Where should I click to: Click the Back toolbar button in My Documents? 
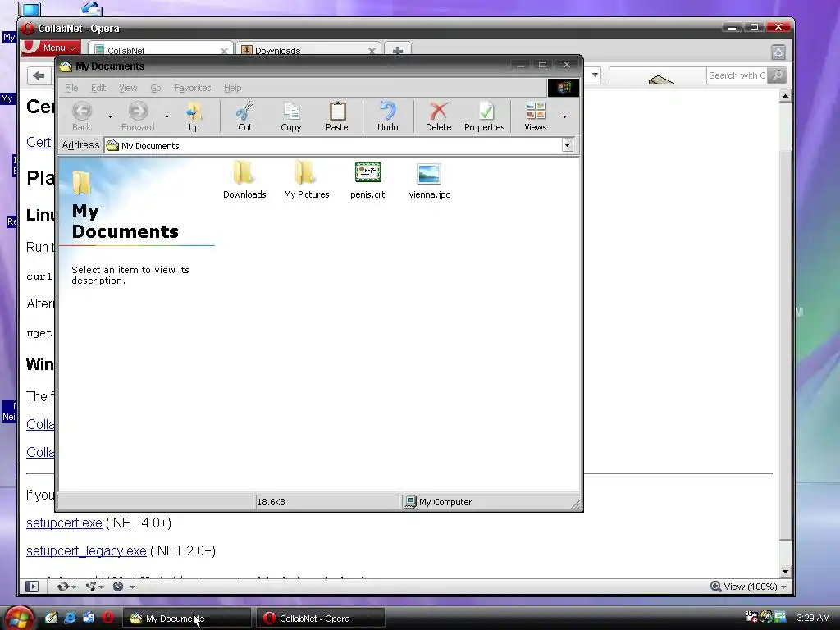pyautogui.click(x=82, y=116)
